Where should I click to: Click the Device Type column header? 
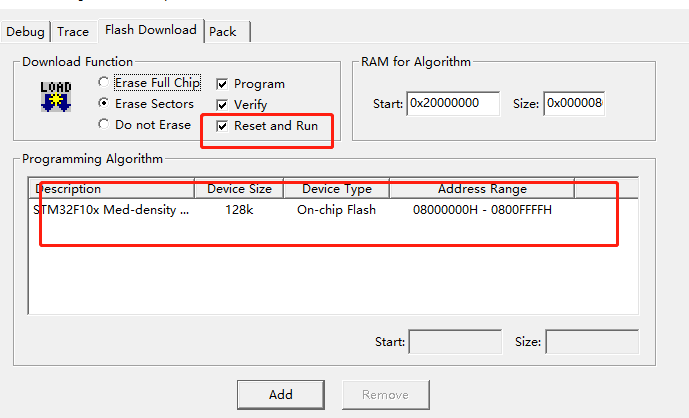(337, 189)
